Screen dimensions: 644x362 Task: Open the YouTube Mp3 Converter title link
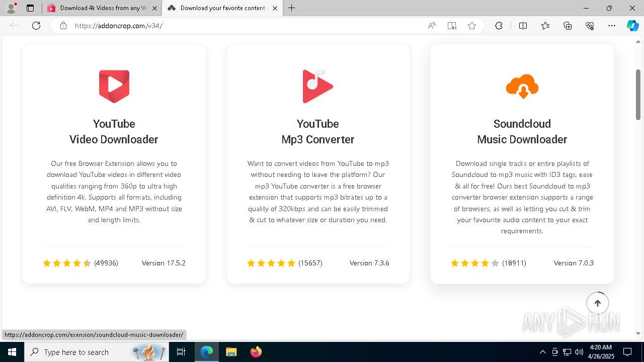tap(318, 131)
